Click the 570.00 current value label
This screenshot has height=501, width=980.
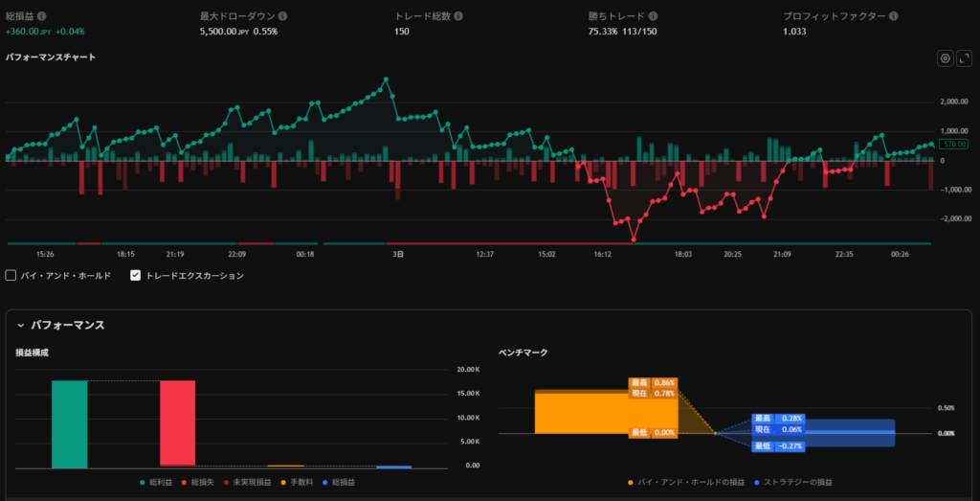point(953,144)
